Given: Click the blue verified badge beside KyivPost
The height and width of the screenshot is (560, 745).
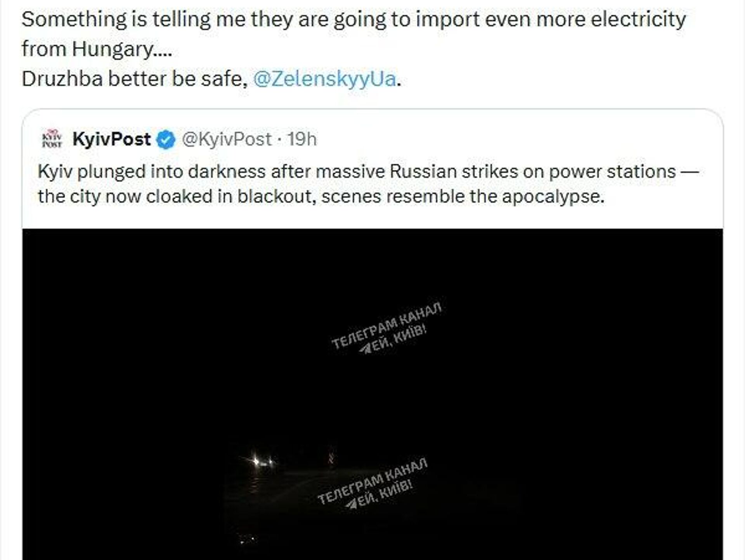Looking at the screenshot, I should click(166, 140).
